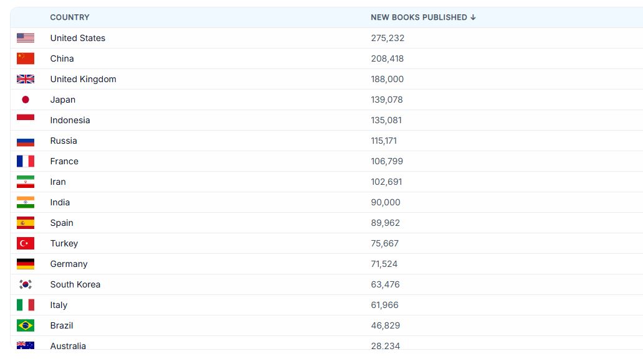
Task: Select the Iran country name
Action: click(58, 182)
